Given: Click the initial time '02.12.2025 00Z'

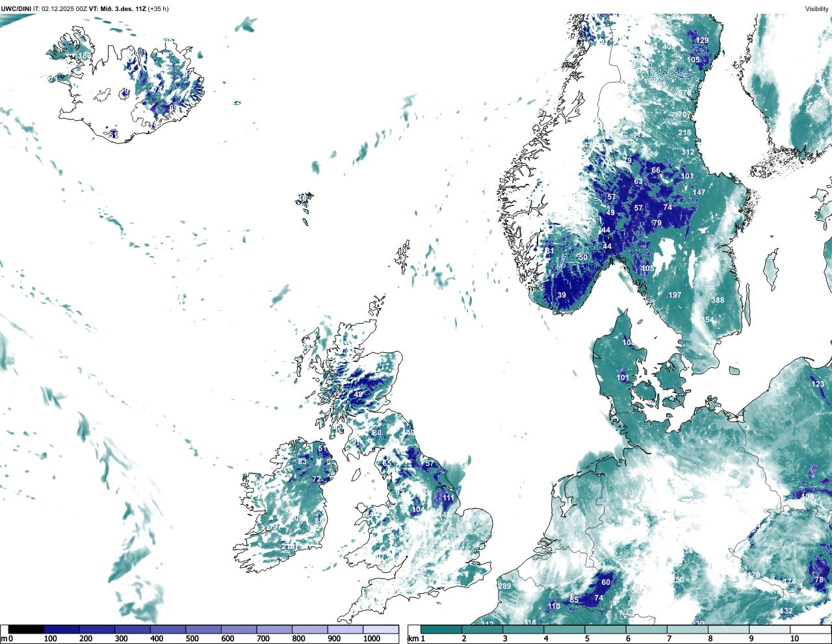Looking at the screenshot, I should [64, 9].
